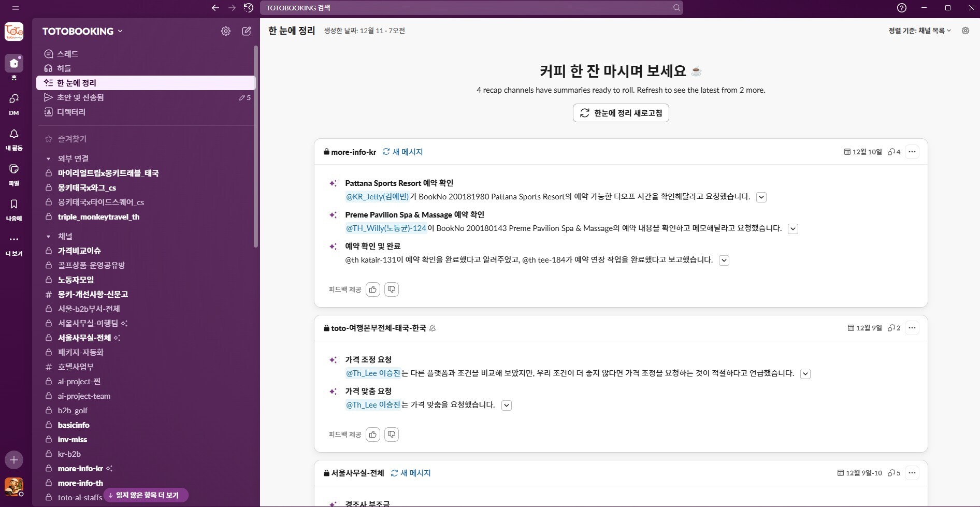Go back with the left arrow

215,8
